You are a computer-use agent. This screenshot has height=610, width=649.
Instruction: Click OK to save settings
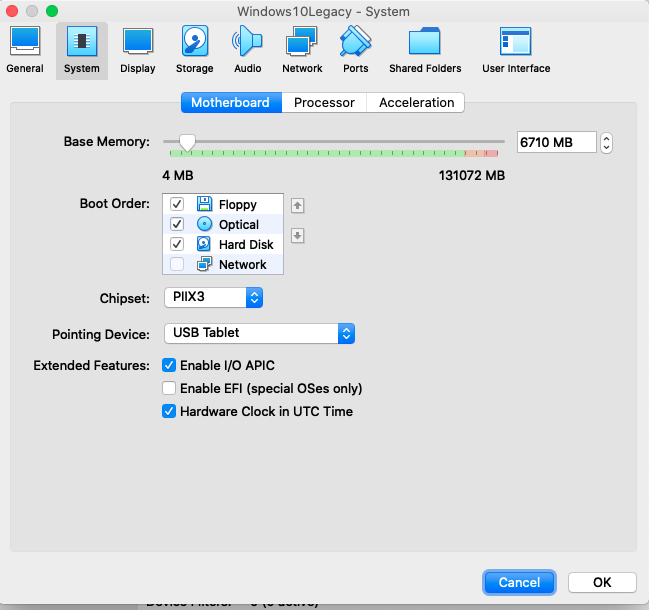(602, 582)
